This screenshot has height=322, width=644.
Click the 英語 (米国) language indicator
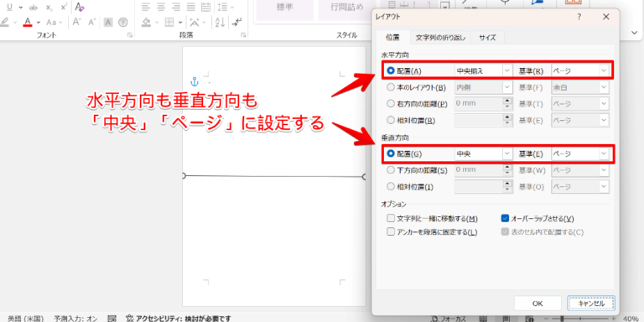(x=25, y=319)
